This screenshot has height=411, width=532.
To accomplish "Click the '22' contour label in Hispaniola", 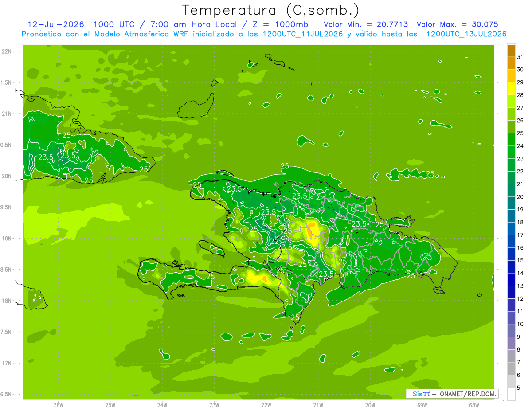I will coord(274,241).
